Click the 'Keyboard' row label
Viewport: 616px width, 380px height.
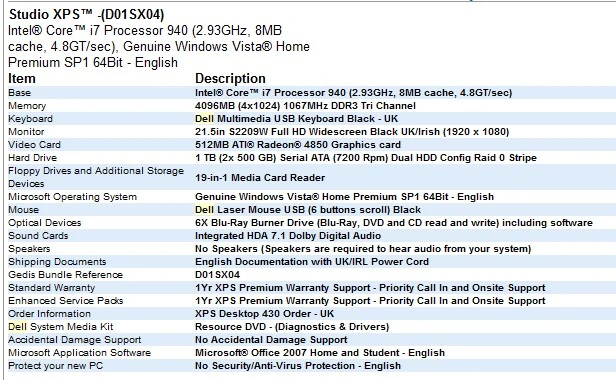pyautogui.click(x=30, y=119)
